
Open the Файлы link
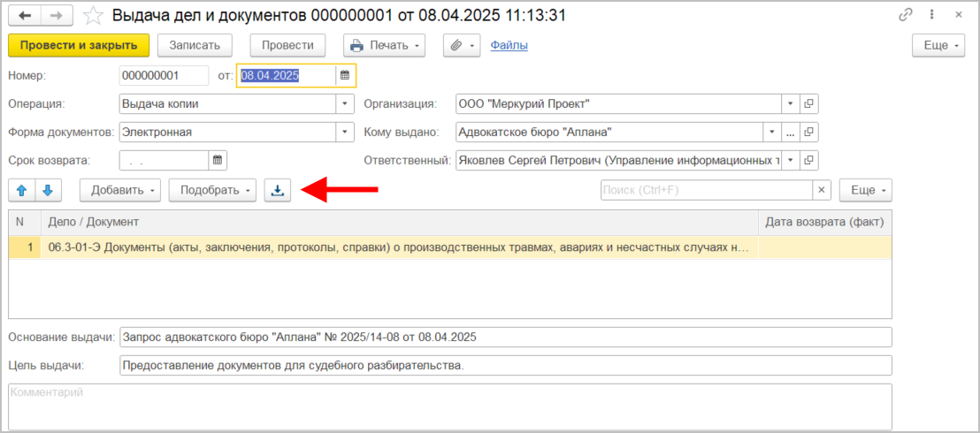point(509,45)
